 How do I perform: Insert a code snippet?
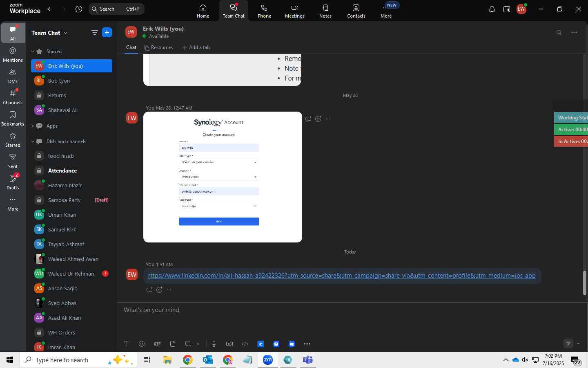click(x=245, y=344)
